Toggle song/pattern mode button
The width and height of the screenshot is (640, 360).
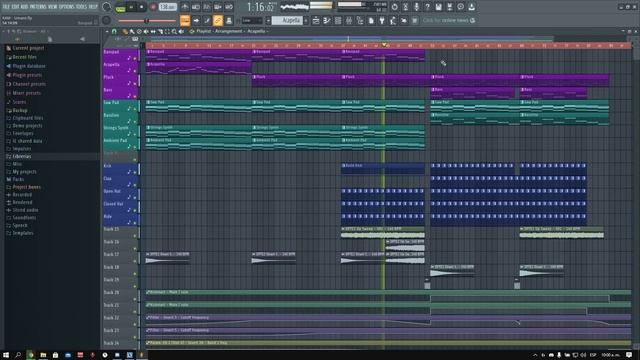[x=120, y=7]
